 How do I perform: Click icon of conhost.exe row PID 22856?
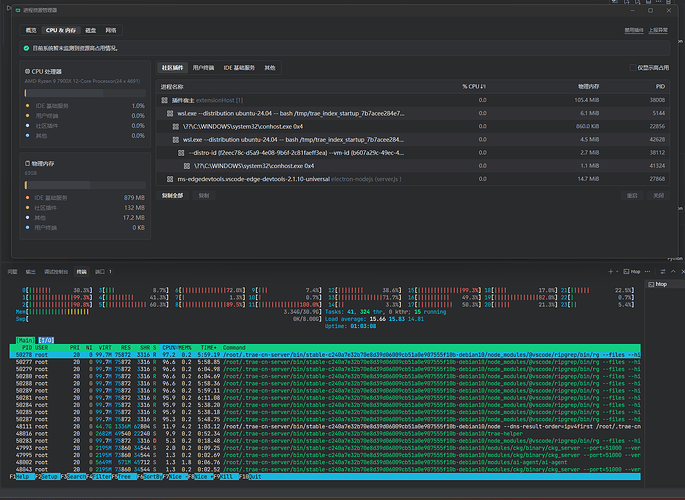click(176, 126)
